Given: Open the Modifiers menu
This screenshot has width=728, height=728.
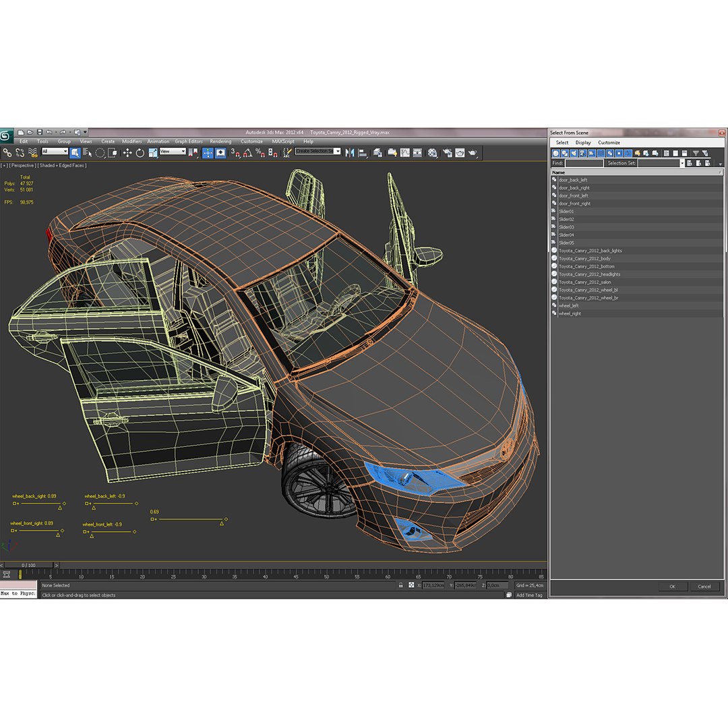Looking at the screenshot, I should click(132, 142).
